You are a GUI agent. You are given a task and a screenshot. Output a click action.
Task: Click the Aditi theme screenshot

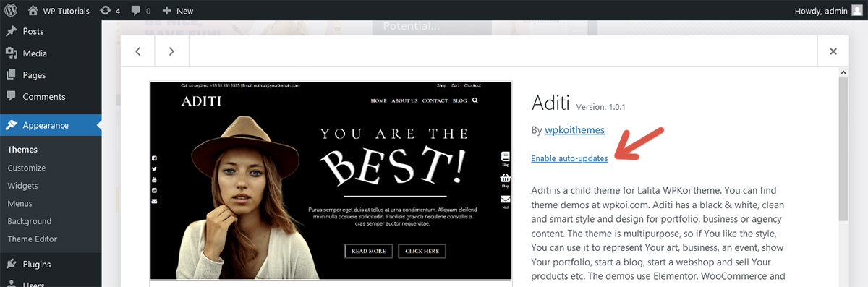[x=331, y=181]
